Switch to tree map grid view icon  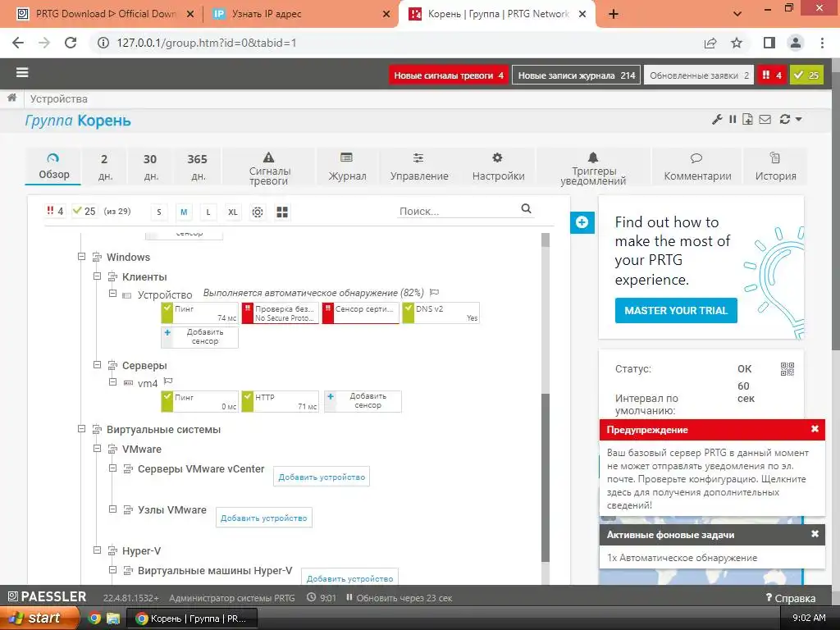coord(282,212)
